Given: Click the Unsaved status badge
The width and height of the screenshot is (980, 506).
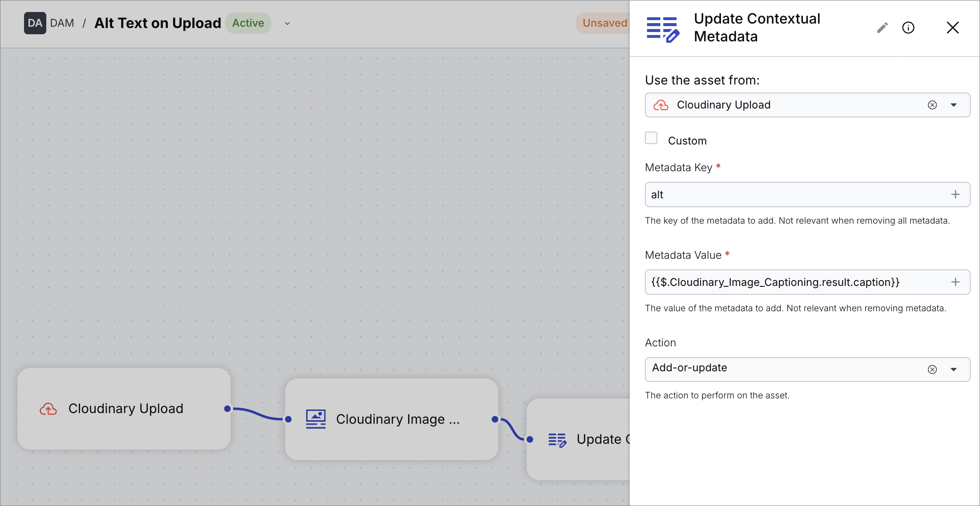Looking at the screenshot, I should click(603, 23).
